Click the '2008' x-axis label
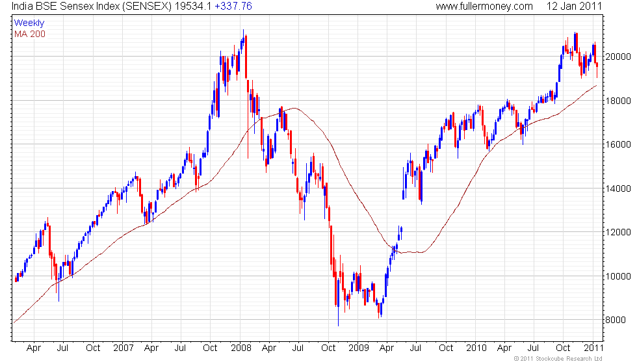637x364 pixels. pos(241,348)
